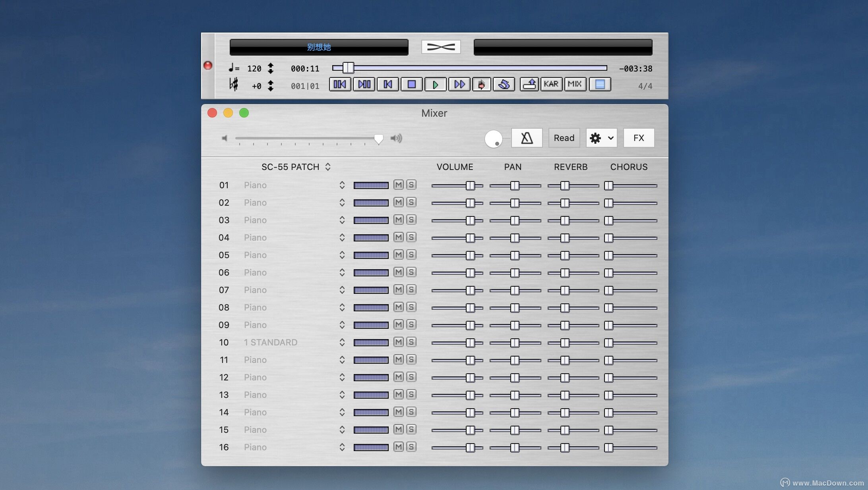Viewport: 868px width, 490px height.
Task: Open the KAR karaoke panel
Action: (x=551, y=84)
